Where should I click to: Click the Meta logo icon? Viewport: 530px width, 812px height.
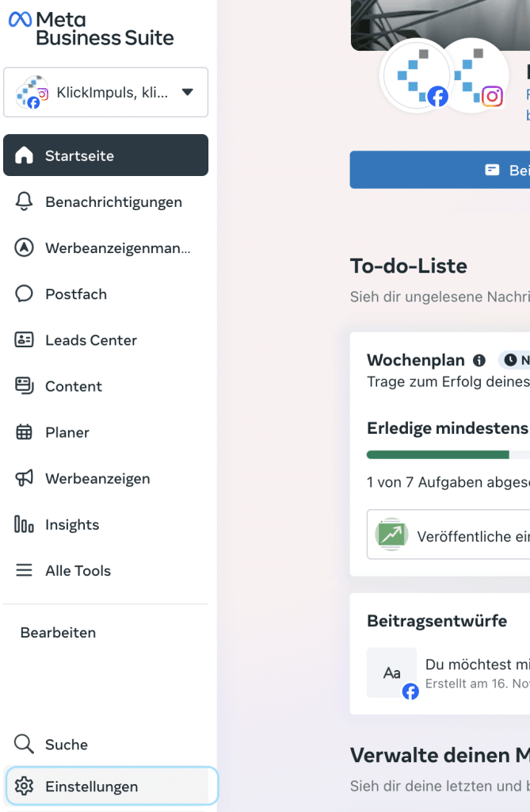tap(20, 20)
